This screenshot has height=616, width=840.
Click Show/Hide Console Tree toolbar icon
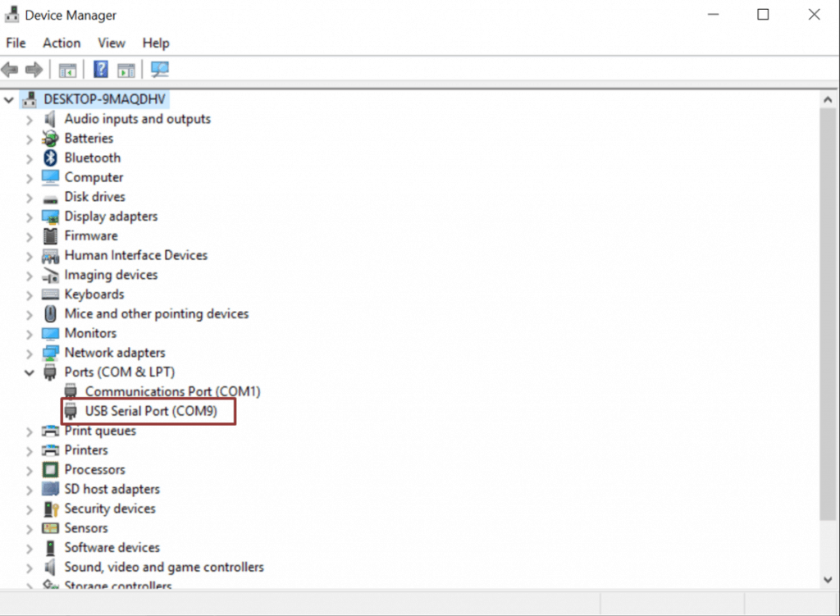67,70
